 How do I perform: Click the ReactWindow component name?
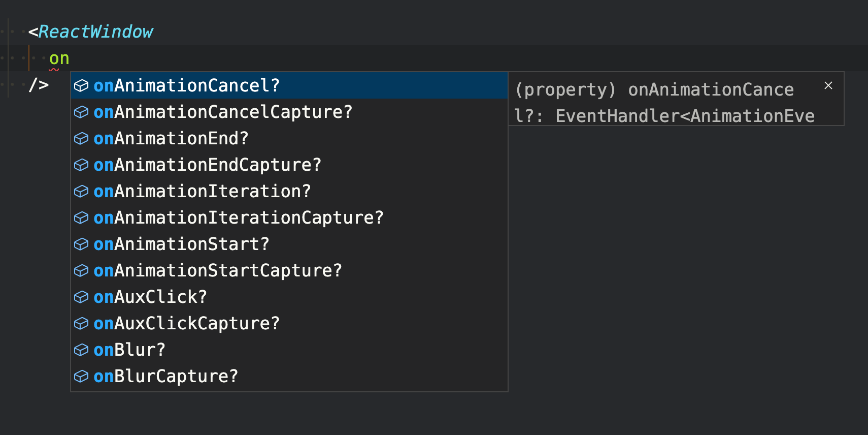tap(96, 32)
